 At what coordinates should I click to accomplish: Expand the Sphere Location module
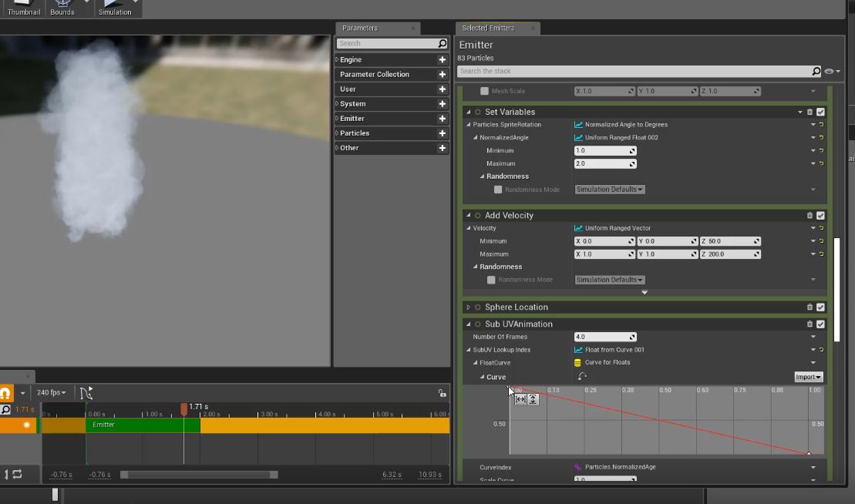(469, 307)
